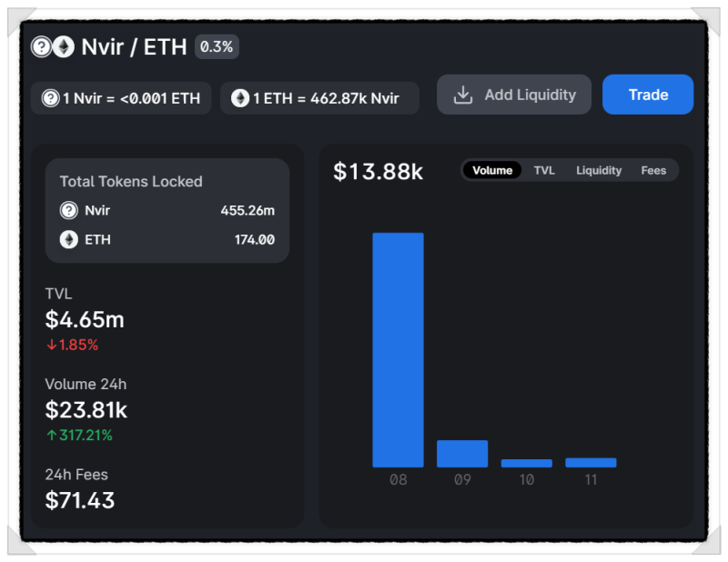
Task: Click the ETH icon in Total Tokens Locked
Action: [69, 239]
